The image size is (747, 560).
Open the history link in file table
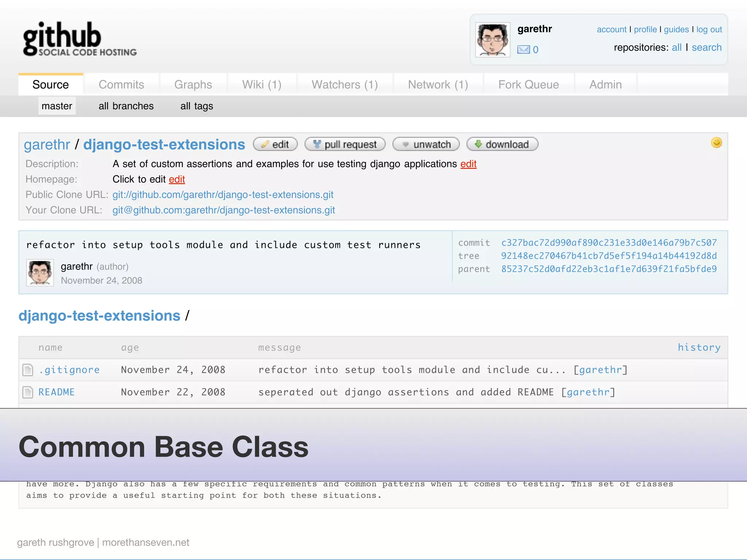[x=699, y=347]
